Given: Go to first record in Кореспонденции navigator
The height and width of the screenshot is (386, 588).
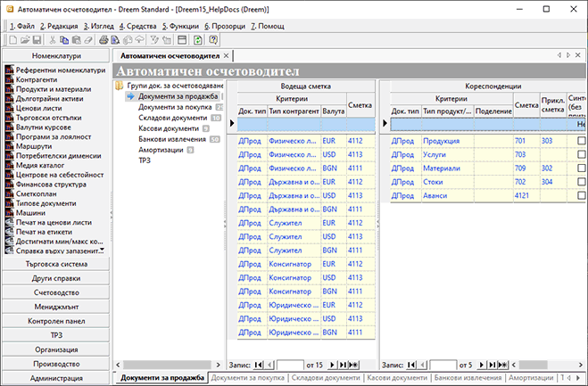Looking at the screenshot, I should 411,365.
